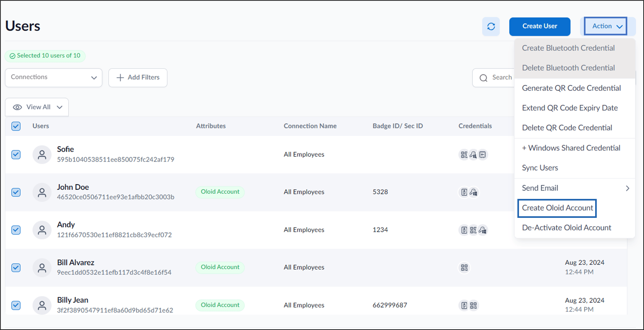The image size is (644, 330).
Task: Click John Doe's Oloid Account tag
Action: coord(220,192)
